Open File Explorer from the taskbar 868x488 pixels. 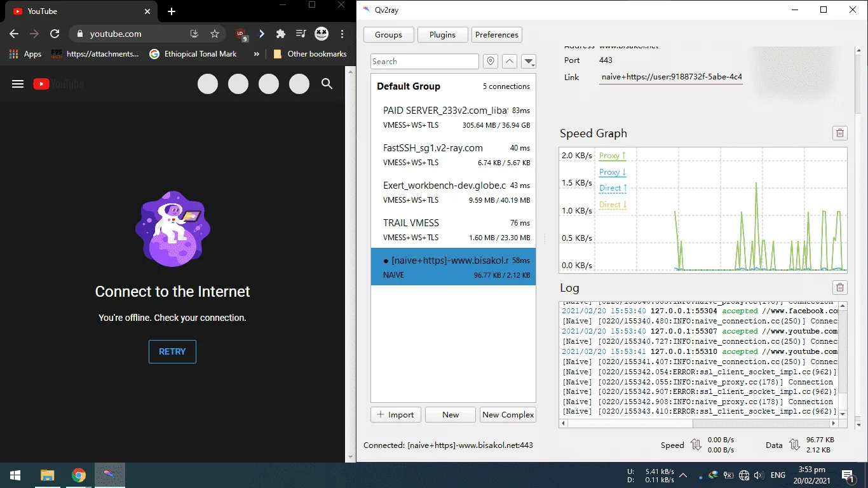[x=47, y=475]
